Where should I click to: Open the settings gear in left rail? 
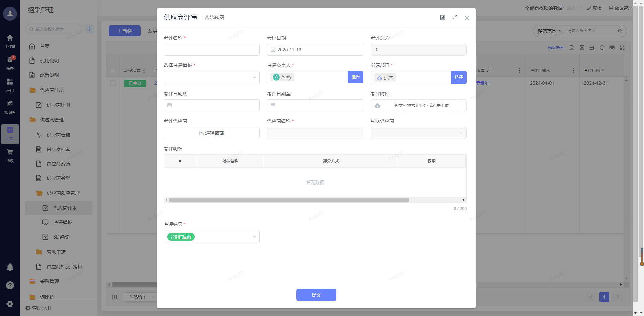point(10,304)
